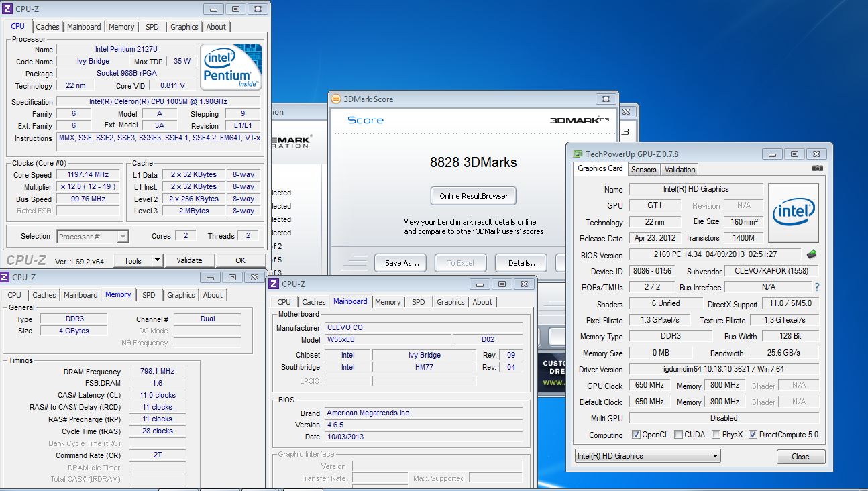Screen dimensions: 868x491
Task: Click the CAS# Latency 11.0 clocks value
Action: tap(157, 395)
